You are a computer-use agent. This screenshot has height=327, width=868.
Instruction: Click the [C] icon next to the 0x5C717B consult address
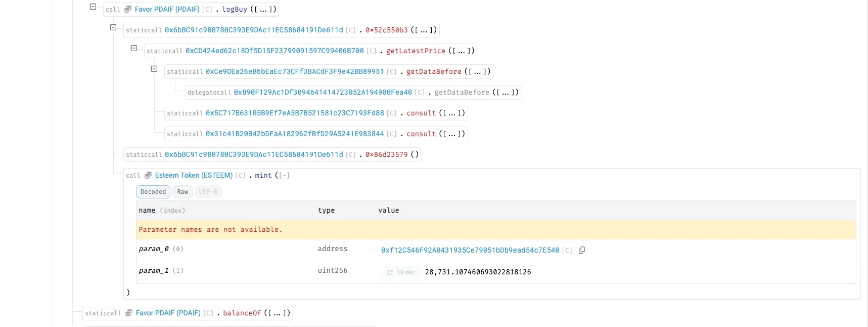click(x=393, y=113)
